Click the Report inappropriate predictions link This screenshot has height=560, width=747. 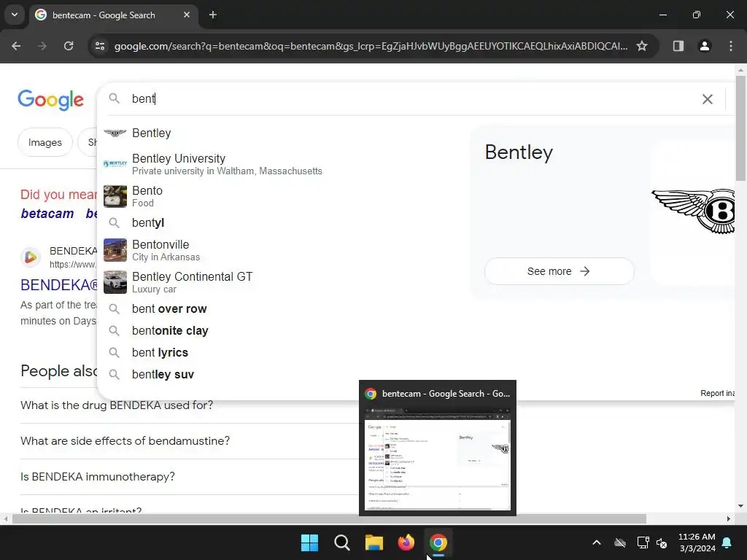[717, 393]
